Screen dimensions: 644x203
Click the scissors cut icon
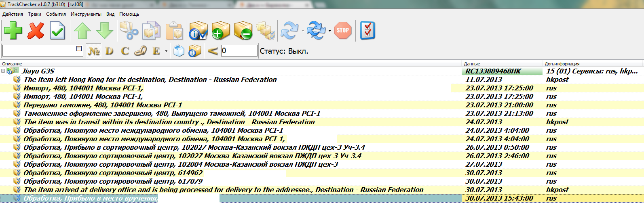(129, 31)
